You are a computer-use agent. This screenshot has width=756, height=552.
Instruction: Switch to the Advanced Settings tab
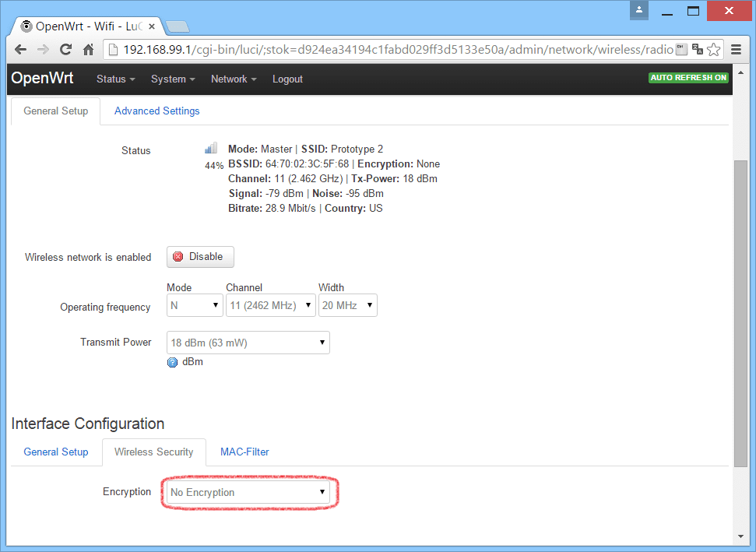pos(156,111)
